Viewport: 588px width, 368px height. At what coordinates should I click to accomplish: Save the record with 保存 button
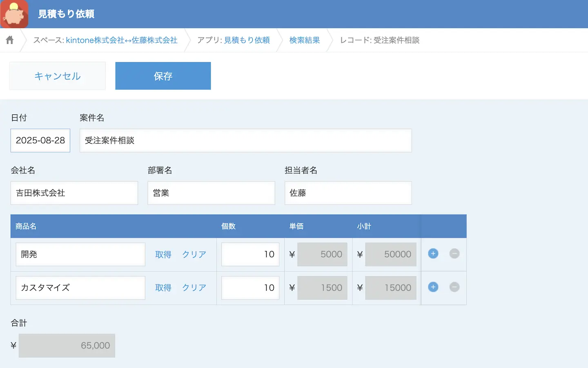point(163,76)
